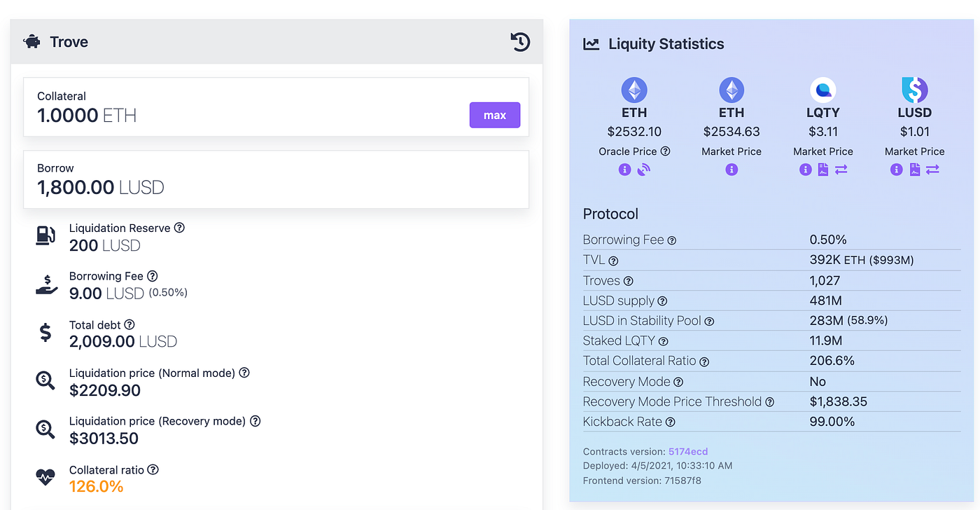Click the LQTY price $3.11

click(823, 132)
